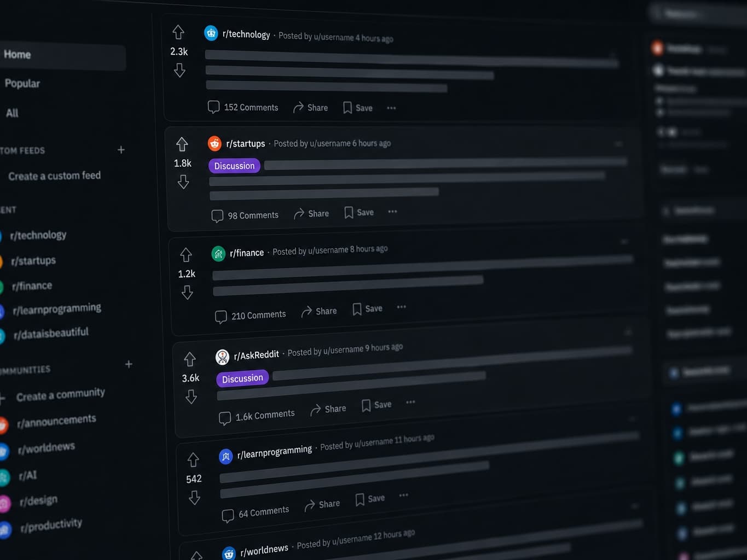Share the r/startups post
Viewport: 747px width, 560px height.
coord(311,214)
